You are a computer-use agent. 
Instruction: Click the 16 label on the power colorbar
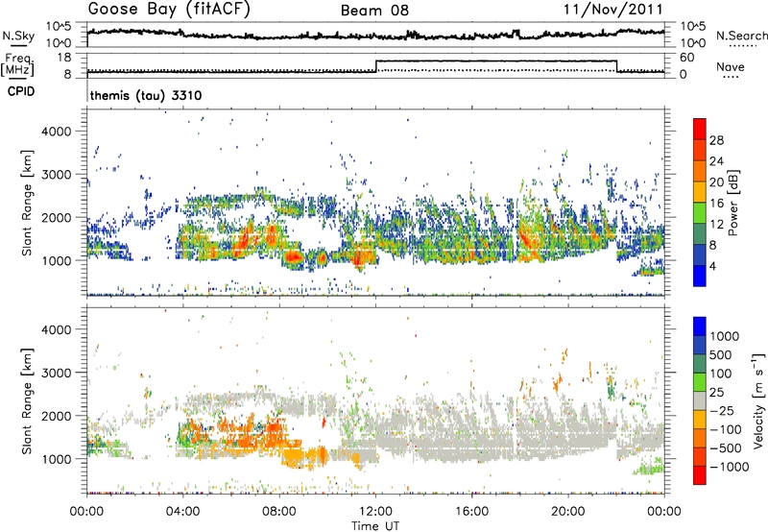[x=716, y=203]
